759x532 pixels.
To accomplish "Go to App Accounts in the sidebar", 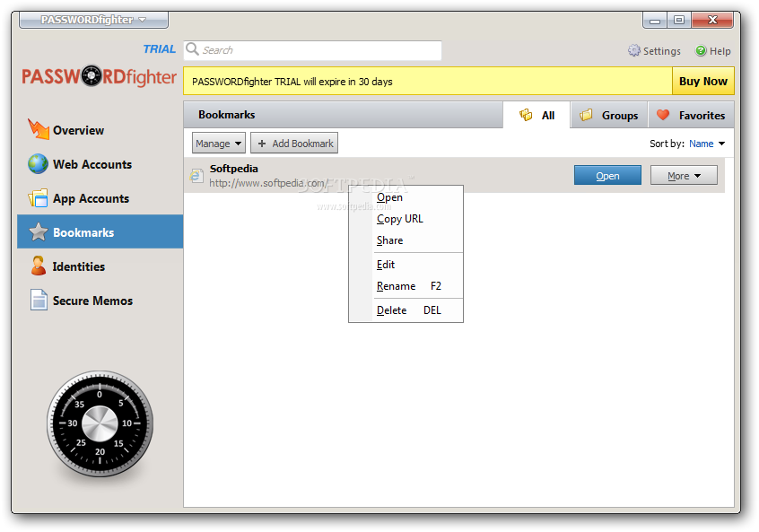I will pyautogui.click(x=100, y=198).
